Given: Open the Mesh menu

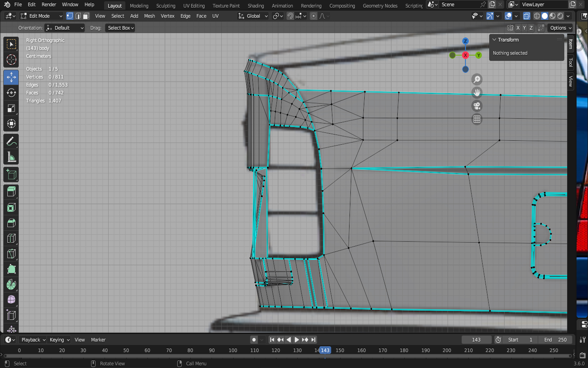Looking at the screenshot, I should (149, 16).
